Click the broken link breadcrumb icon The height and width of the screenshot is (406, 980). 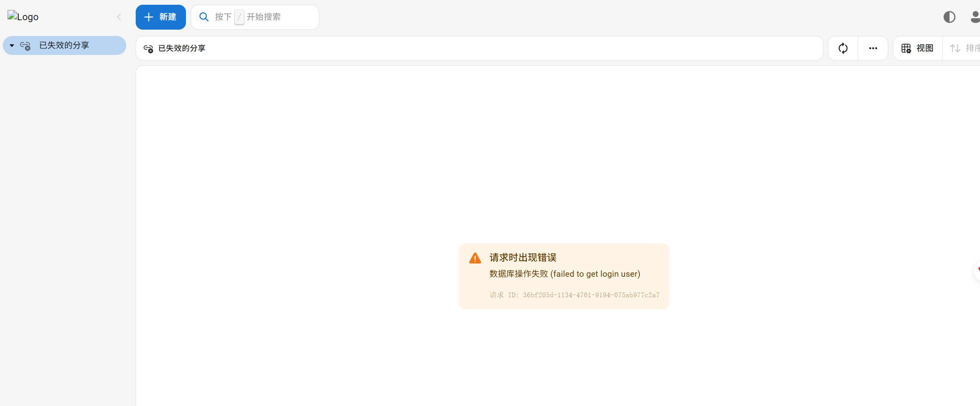click(148, 48)
